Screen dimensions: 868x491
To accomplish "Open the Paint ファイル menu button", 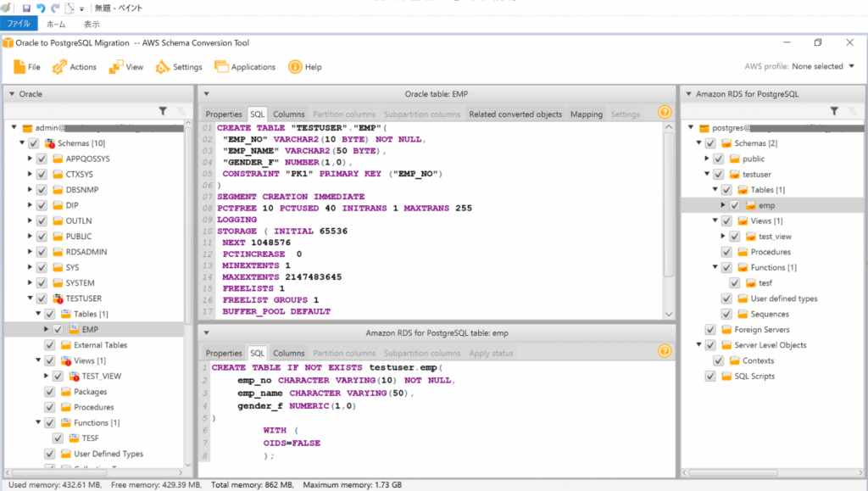I will (x=19, y=24).
